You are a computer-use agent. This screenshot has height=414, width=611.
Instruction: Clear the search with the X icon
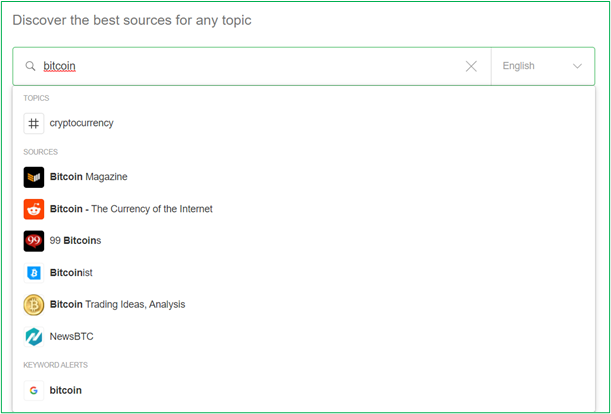(x=471, y=67)
